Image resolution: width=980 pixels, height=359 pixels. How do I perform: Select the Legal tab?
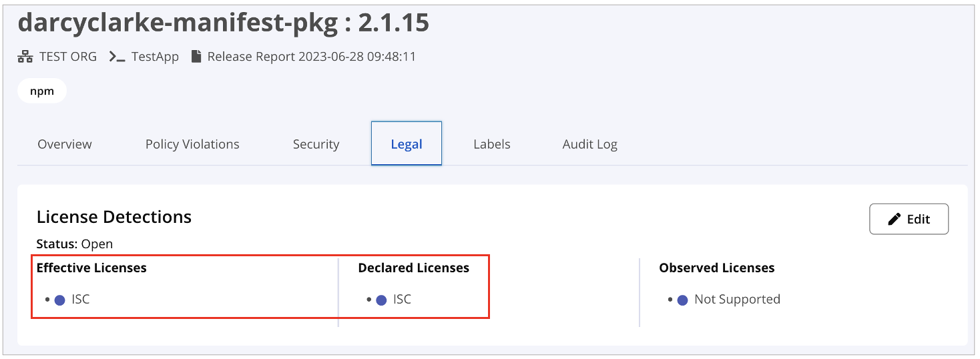[406, 144]
